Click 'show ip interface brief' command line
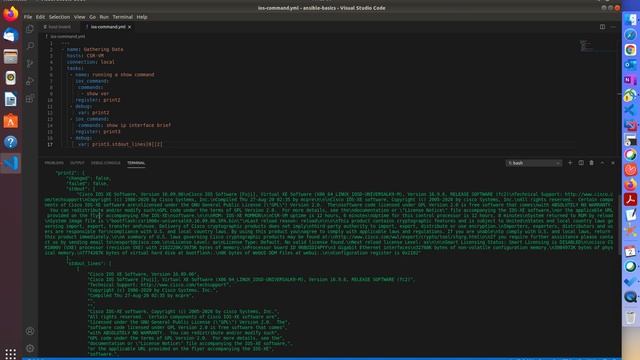 click(124, 125)
